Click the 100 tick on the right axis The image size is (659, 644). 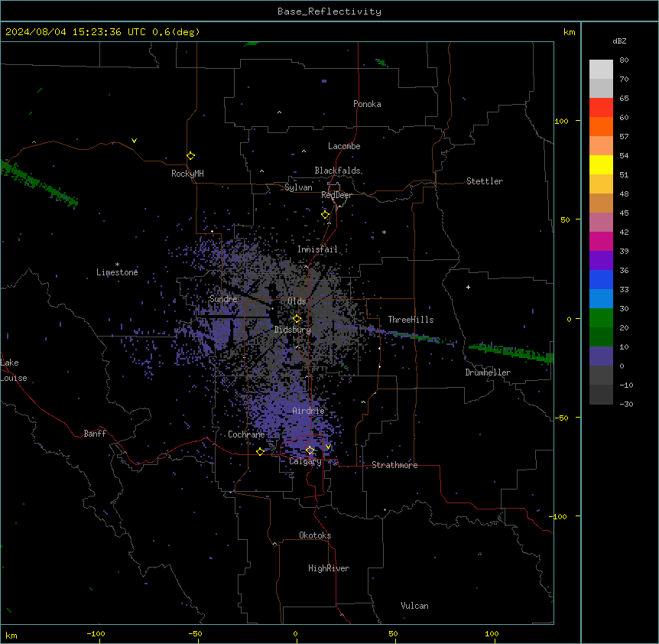point(561,121)
